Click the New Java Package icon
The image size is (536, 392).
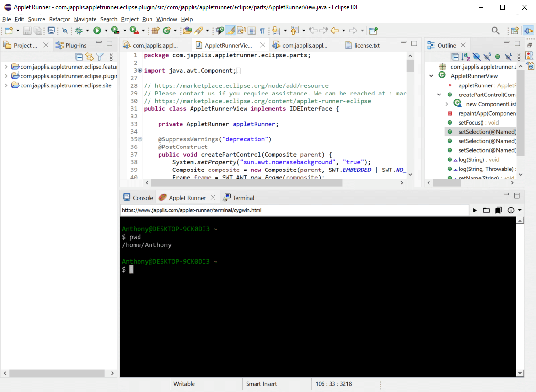pos(156,31)
